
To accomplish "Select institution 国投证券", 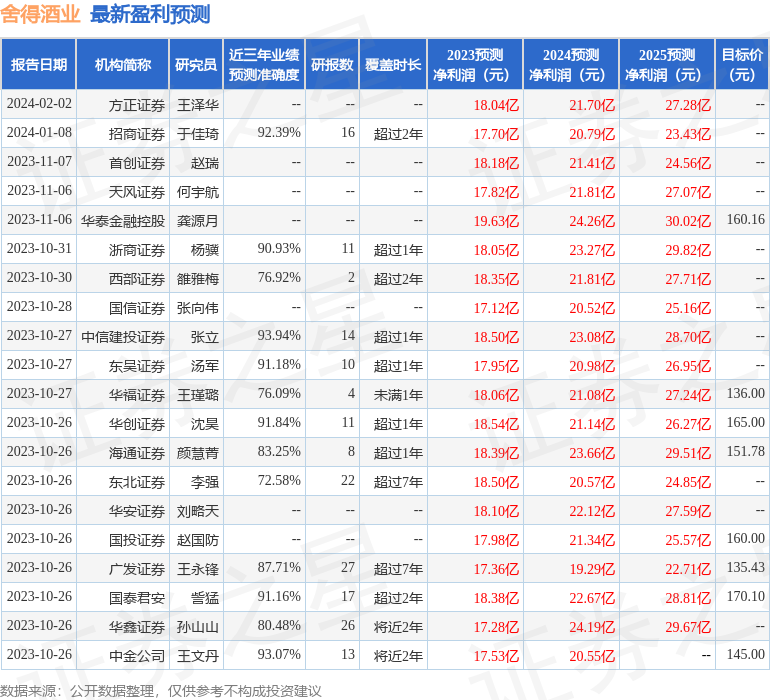I will (137, 540).
